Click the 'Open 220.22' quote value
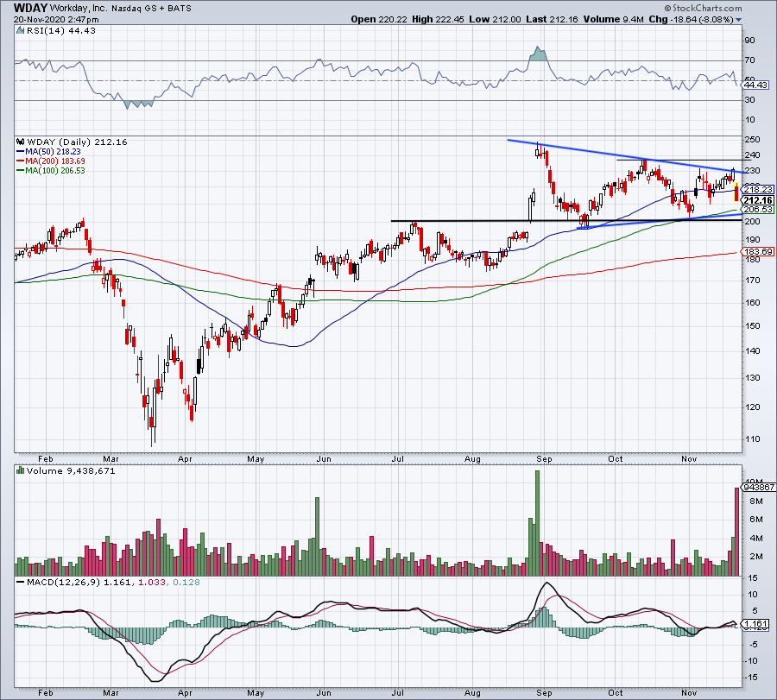This screenshot has height=700, width=777. (x=379, y=19)
